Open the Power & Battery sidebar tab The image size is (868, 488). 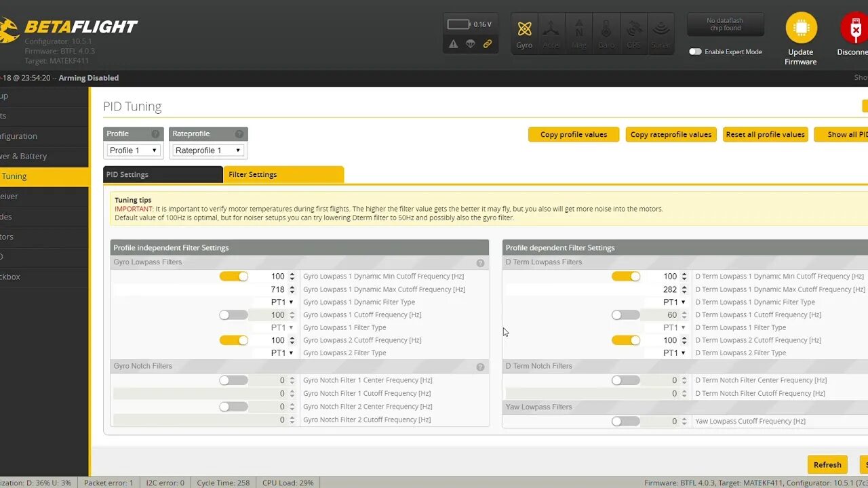point(44,156)
